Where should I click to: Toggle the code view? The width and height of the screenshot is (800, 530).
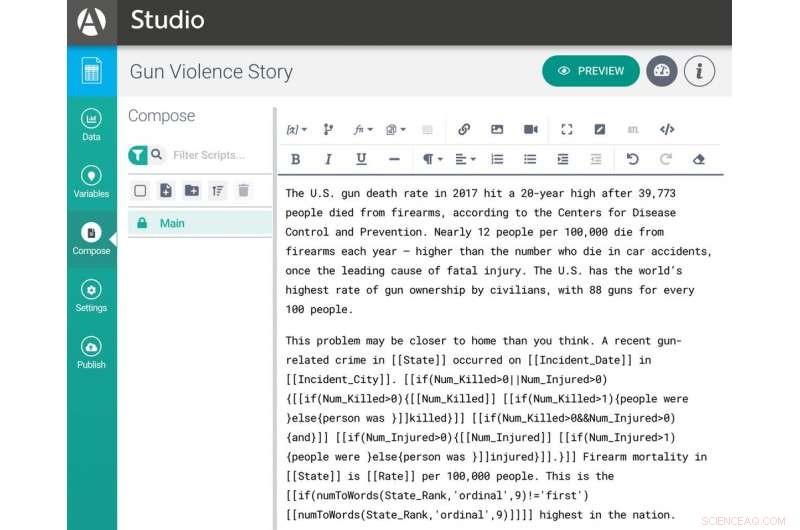(x=667, y=129)
